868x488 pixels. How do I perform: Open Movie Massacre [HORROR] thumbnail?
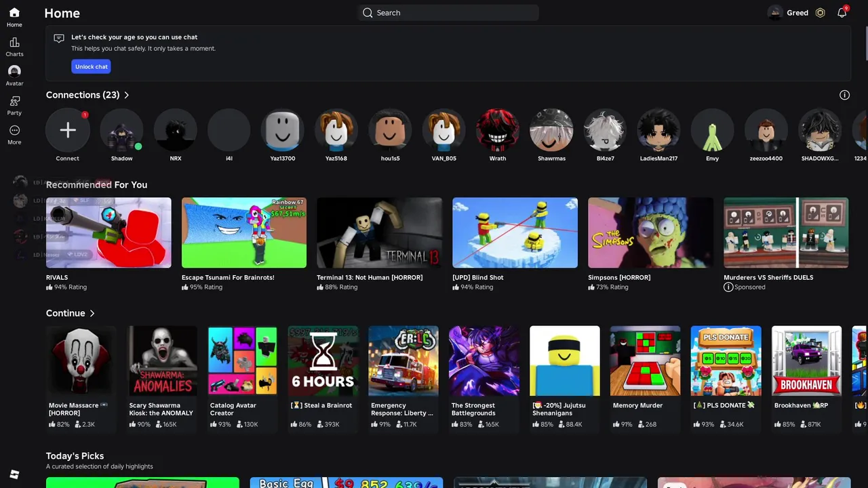tap(81, 361)
